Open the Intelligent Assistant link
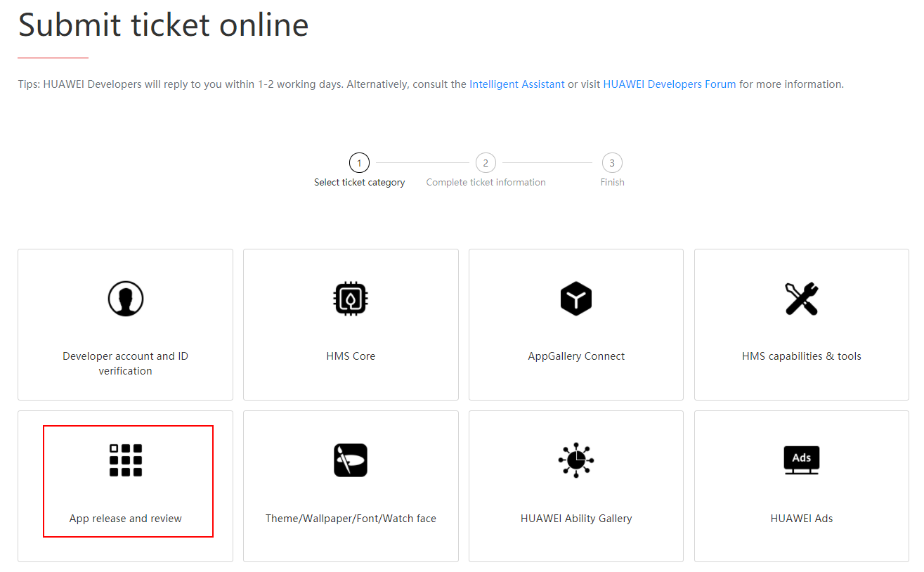The height and width of the screenshot is (572, 924). click(516, 84)
